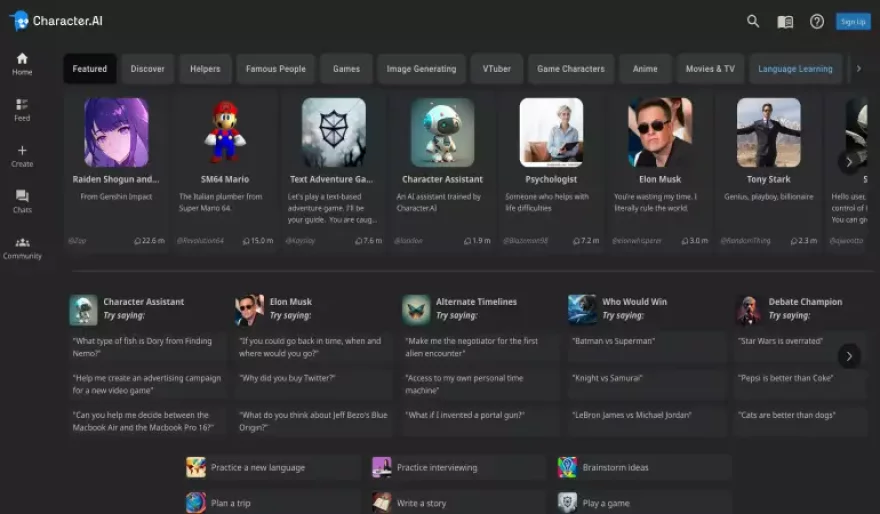The height and width of the screenshot is (514, 880).
Task: Select the personal time machine prompt
Action: [481, 384]
